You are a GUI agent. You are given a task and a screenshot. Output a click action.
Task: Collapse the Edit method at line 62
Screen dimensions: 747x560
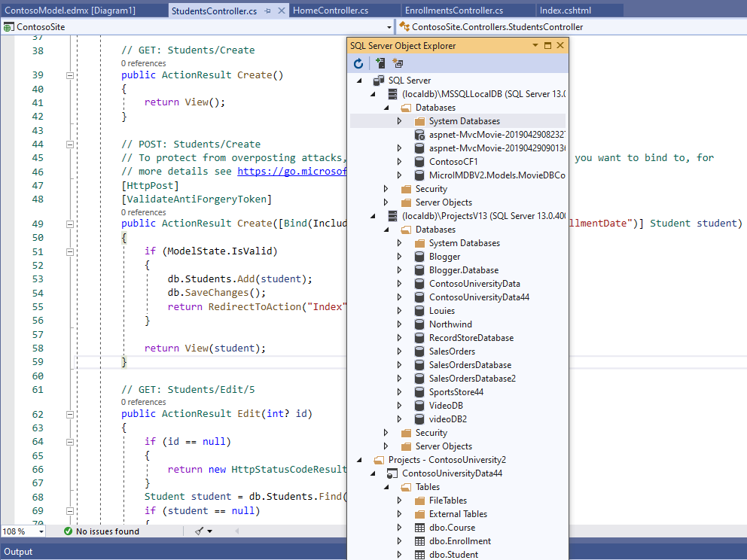coord(70,414)
